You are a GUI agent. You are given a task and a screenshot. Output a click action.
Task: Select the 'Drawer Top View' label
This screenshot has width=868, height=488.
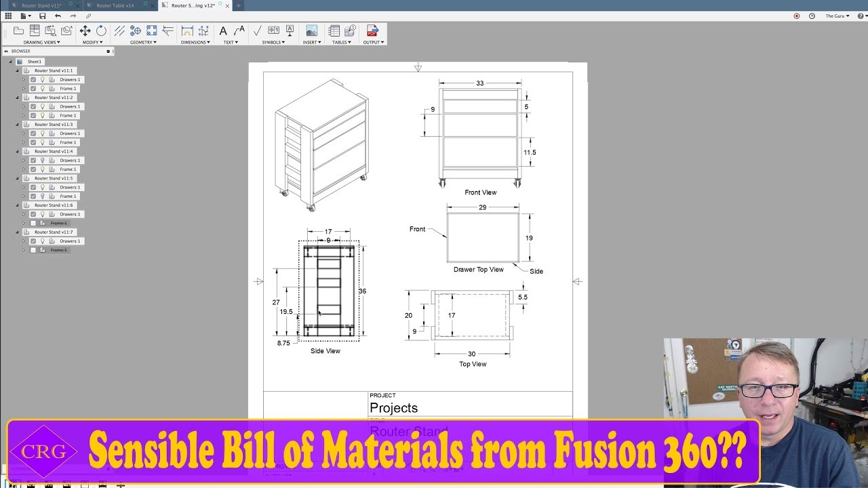pyautogui.click(x=479, y=270)
